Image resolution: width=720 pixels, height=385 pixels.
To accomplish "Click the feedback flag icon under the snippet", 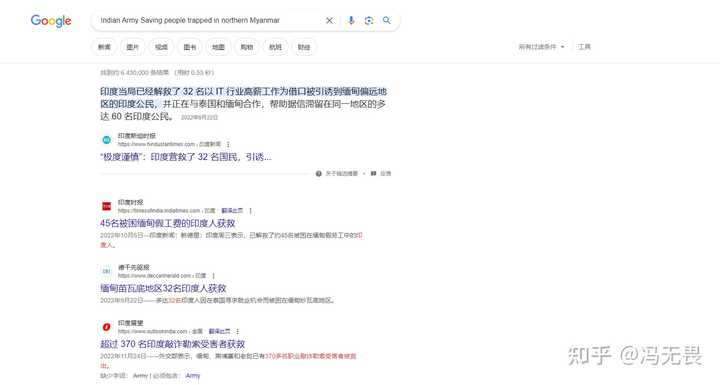I will pos(373,174).
